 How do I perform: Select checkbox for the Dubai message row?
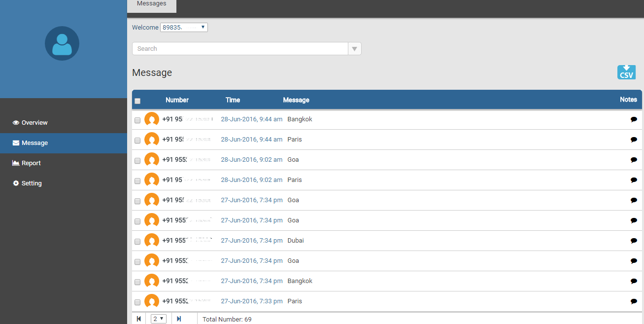(x=137, y=242)
